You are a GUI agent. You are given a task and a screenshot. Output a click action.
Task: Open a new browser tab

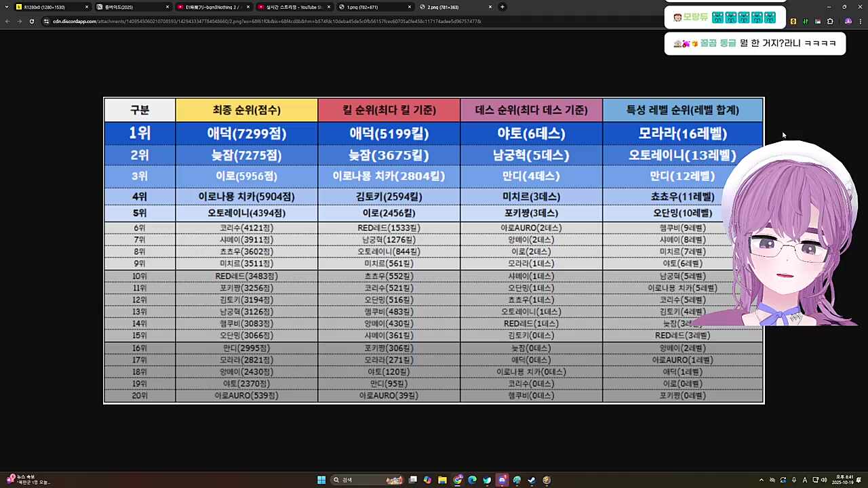502,7
